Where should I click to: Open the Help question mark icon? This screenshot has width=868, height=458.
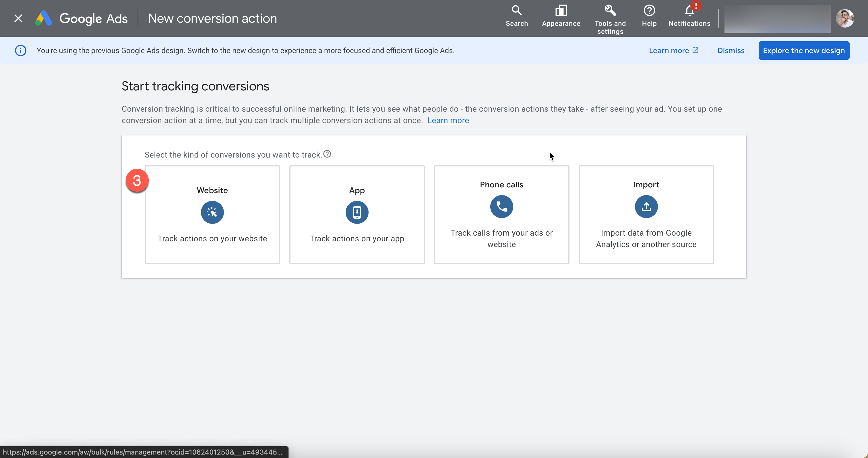click(x=649, y=16)
